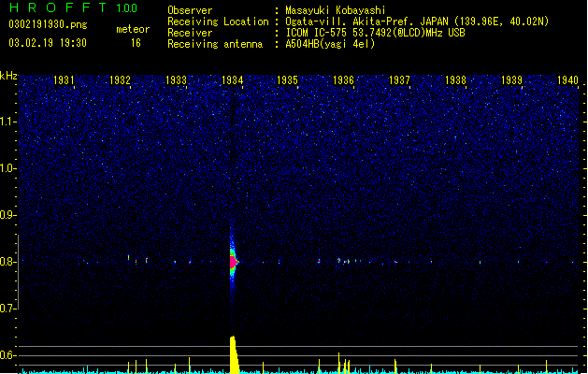This screenshot has height=374, width=588.
Task: Click the 0.8 kHz frequency axis label
Action: (7, 262)
